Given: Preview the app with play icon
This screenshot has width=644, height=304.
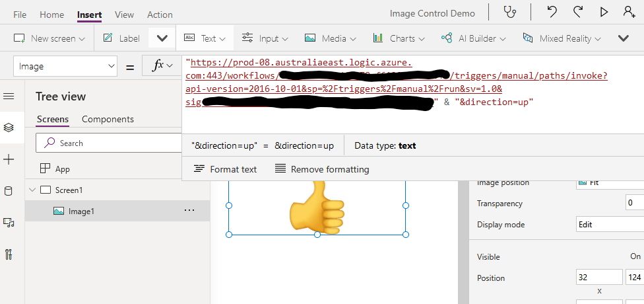Looking at the screenshot, I should [x=603, y=12].
